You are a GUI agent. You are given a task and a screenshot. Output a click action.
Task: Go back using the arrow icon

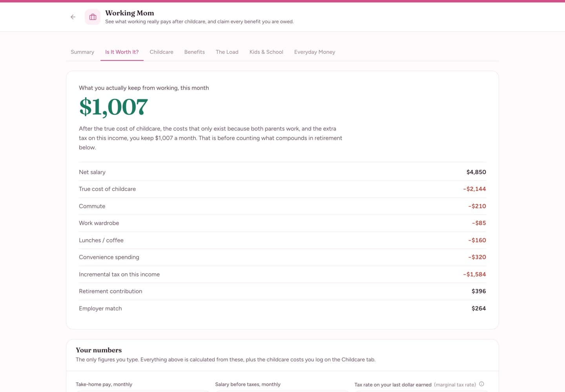(73, 17)
